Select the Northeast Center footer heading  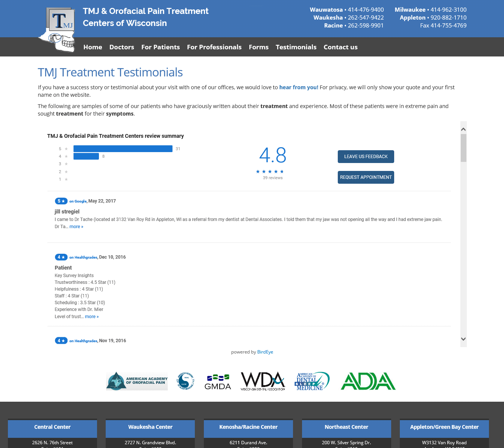[x=346, y=427]
